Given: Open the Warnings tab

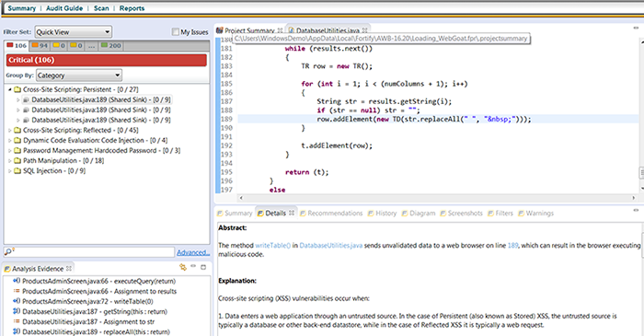Looking at the screenshot, I should click(x=536, y=214).
